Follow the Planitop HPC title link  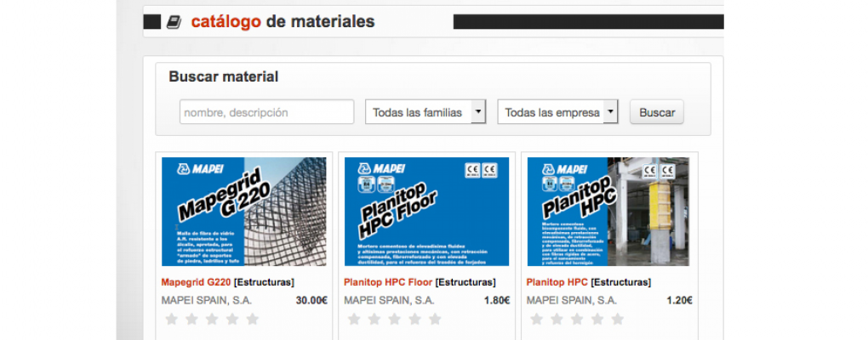557,282
